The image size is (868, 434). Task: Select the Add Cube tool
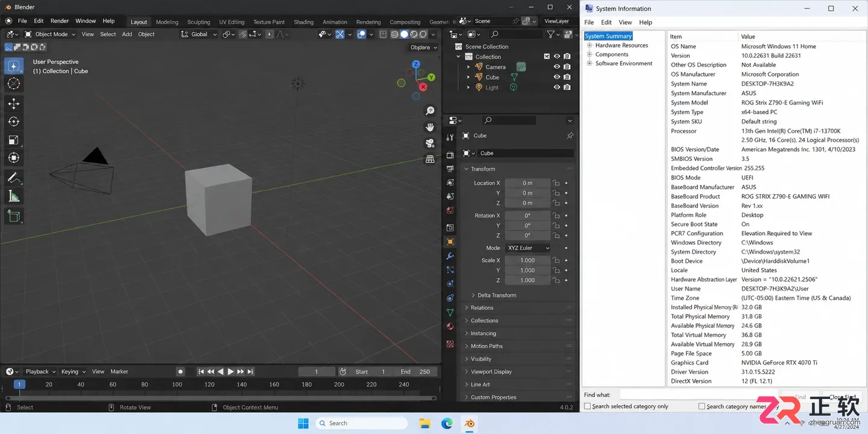[13, 216]
